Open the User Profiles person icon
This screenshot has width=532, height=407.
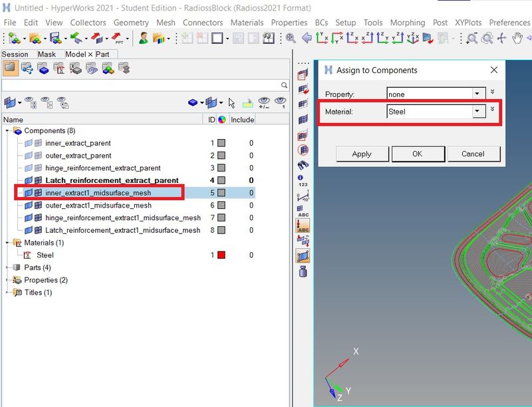tap(144, 38)
